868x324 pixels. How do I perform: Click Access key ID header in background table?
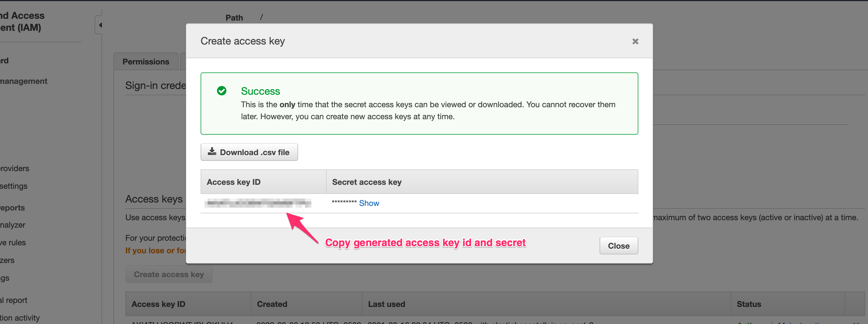(188, 304)
